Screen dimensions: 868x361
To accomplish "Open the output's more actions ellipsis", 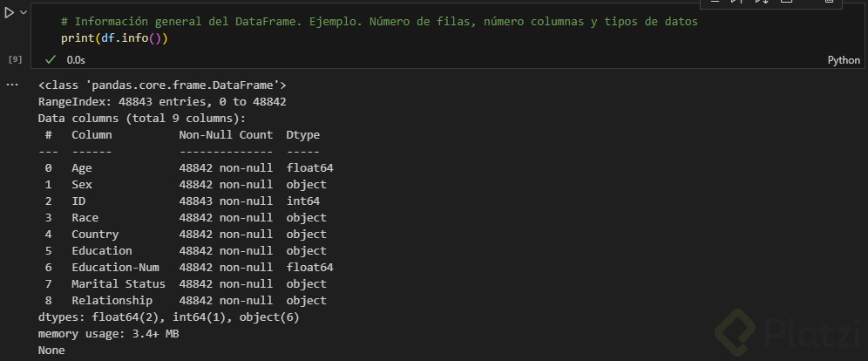I will (11, 85).
